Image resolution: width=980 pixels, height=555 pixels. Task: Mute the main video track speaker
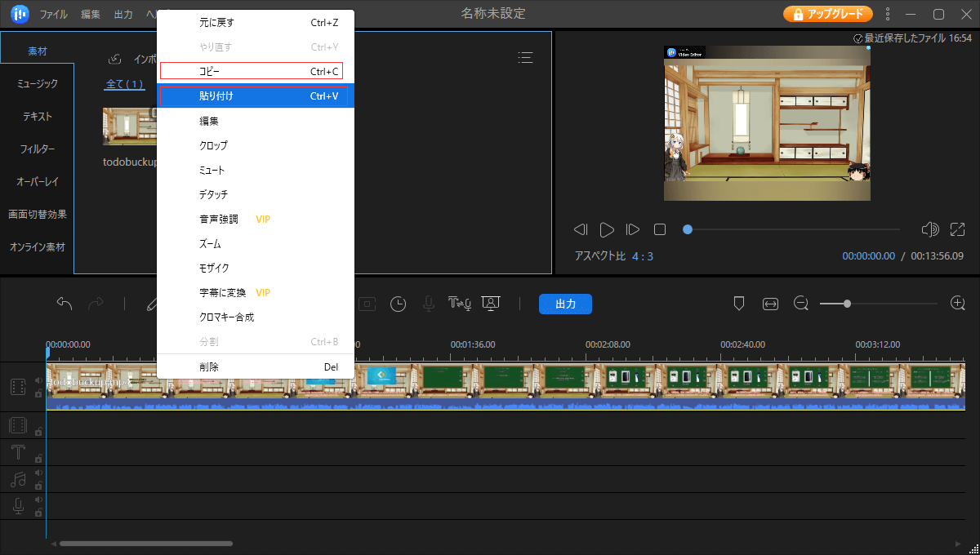pyautogui.click(x=38, y=380)
